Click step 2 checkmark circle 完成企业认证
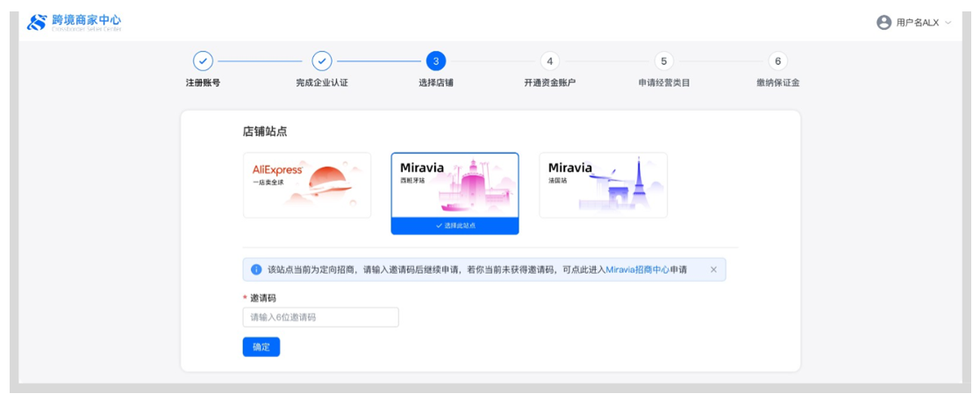The height and width of the screenshot is (401, 980). pyautogui.click(x=322, y=61)
